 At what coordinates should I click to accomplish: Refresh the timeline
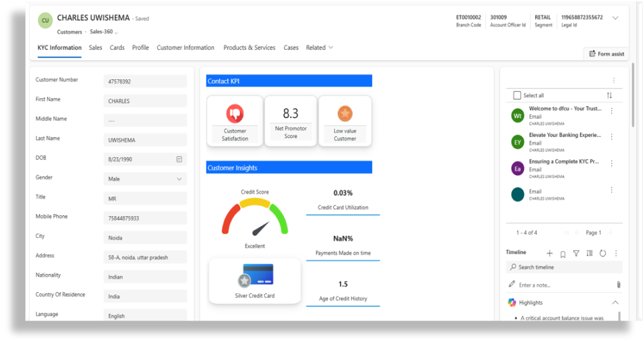tap(603, 253)
